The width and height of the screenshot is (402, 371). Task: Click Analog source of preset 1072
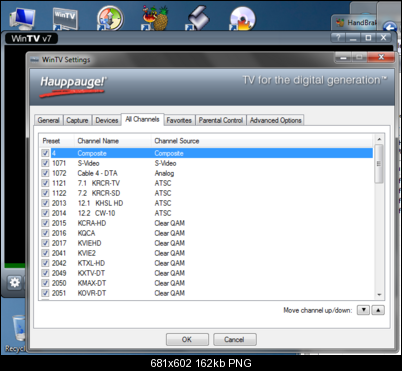coord(164,173)
